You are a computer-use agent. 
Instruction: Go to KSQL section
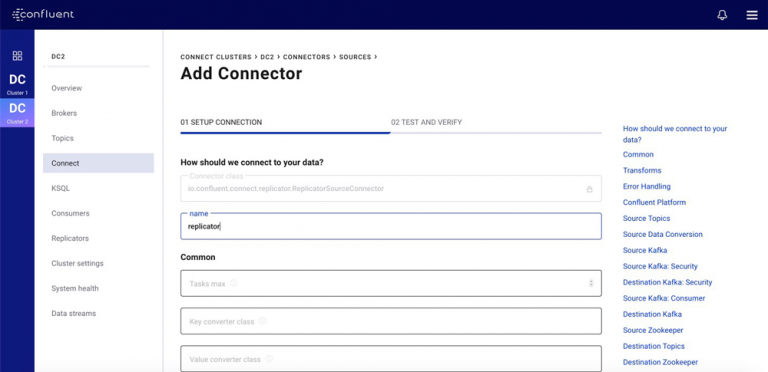tap(60, 188)
